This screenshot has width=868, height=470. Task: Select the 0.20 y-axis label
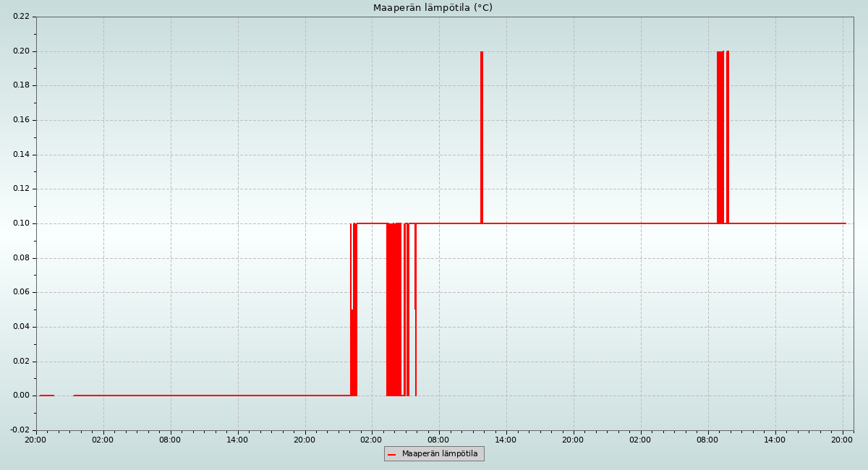(21, 51)
